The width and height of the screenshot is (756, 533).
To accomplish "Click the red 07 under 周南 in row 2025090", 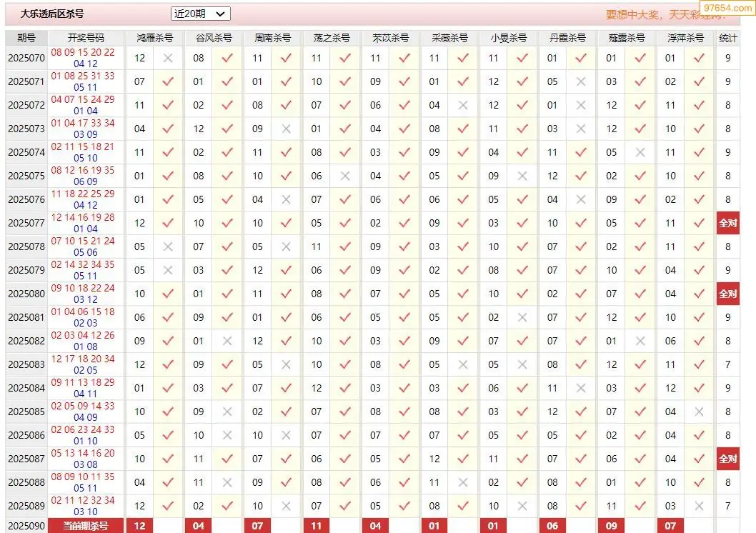I will click(257, 526).
